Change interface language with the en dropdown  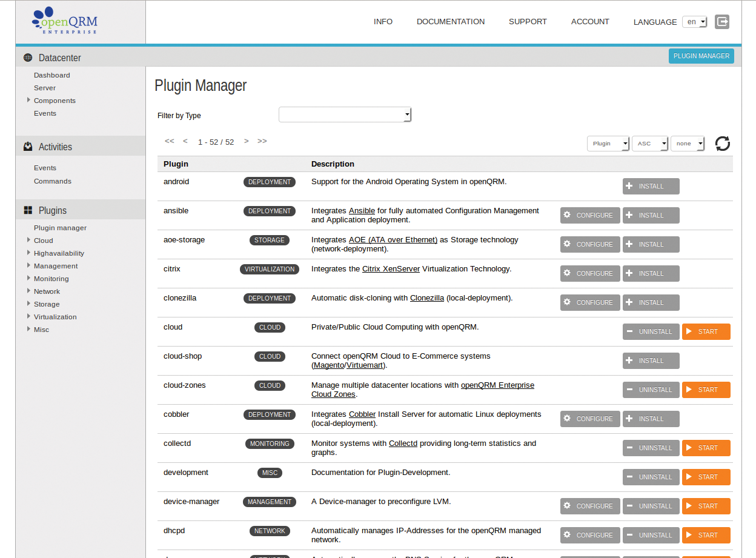pos(694,21)
